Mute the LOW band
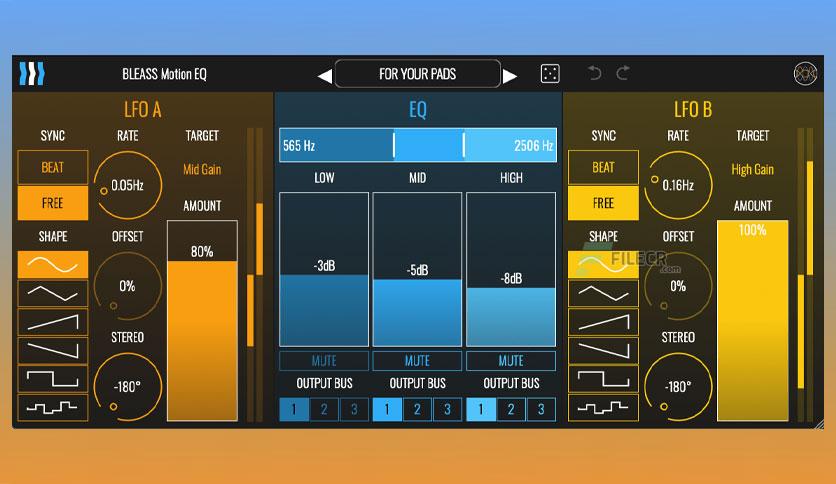This screenshot has width=836, height=484. (324, 361)
